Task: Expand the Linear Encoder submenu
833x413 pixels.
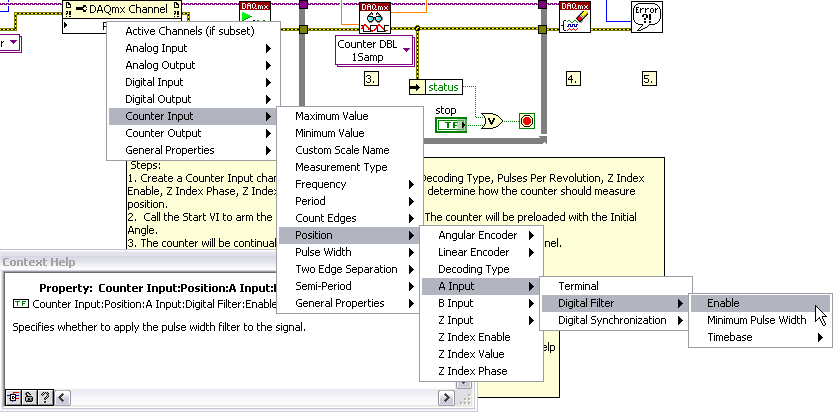Action: pos(481,252)
